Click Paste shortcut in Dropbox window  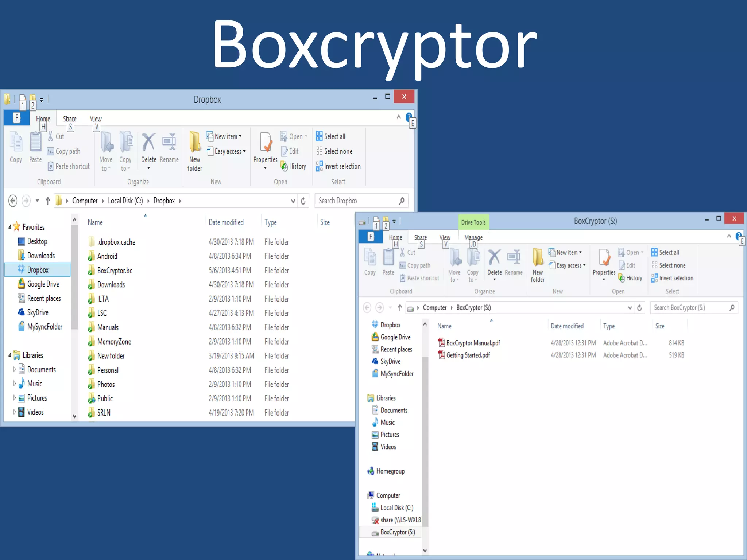click(69, 166)
